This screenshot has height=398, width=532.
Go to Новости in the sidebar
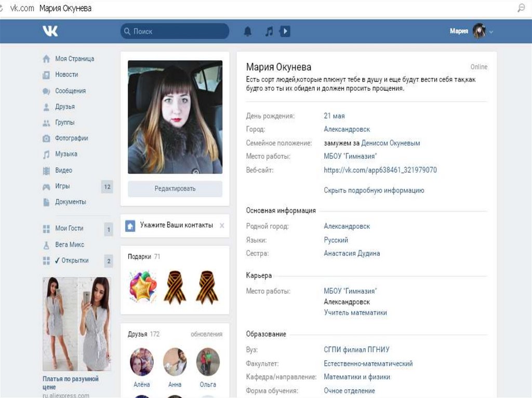pyautogui.click(x=66, y=75)
